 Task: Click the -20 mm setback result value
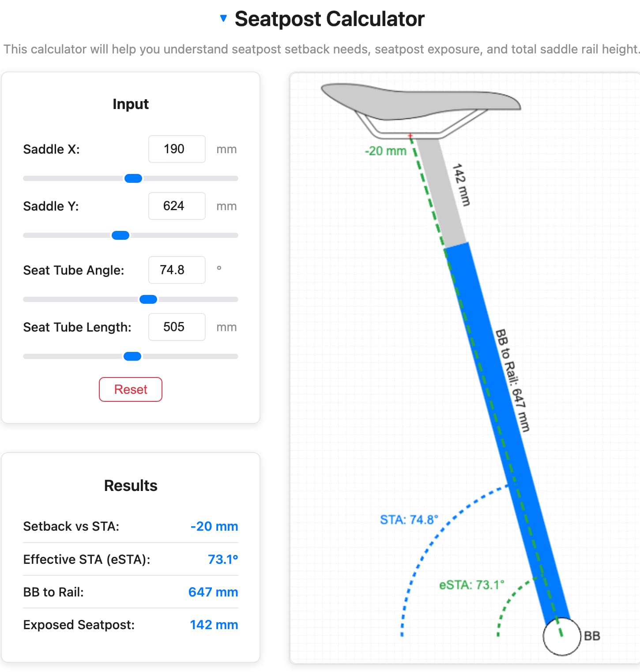point(214,526)
